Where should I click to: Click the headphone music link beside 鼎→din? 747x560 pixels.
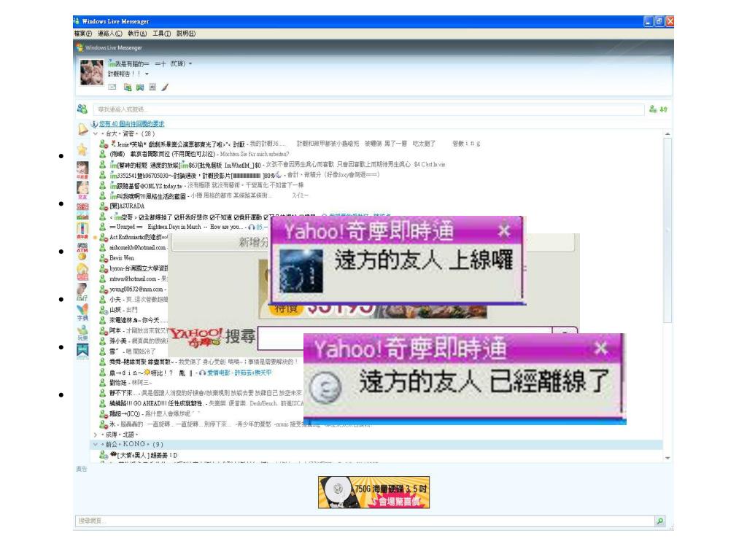click(237, 373)
